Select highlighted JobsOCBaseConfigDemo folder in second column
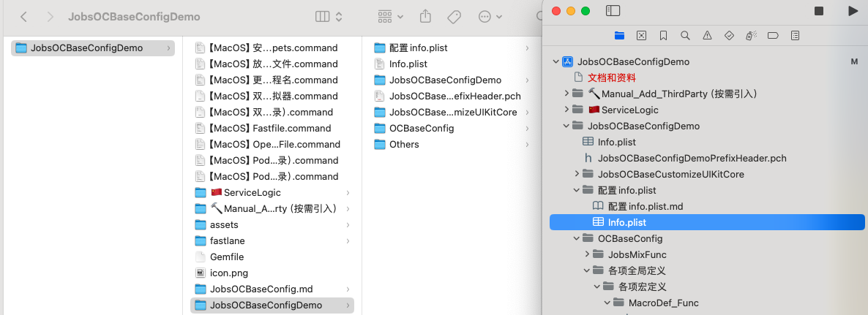This screenshot has height=315, width=868. click(272, 305)
